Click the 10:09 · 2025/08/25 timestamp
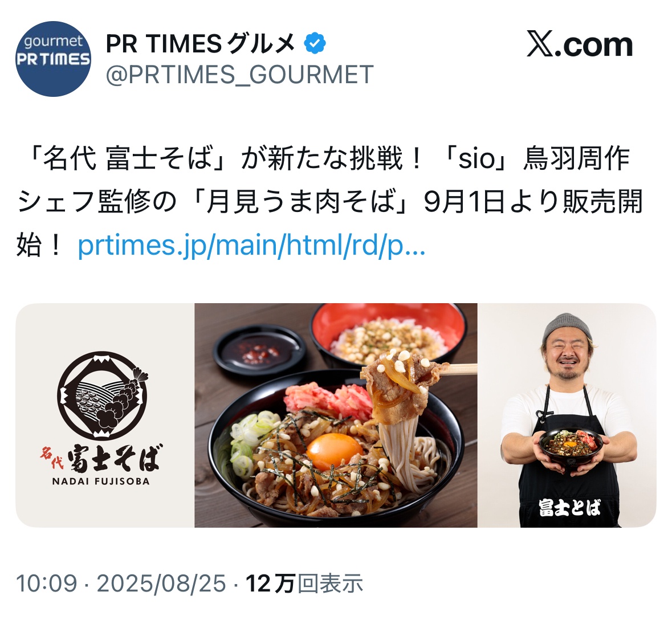The image size is (672, 620). (121, 584)
